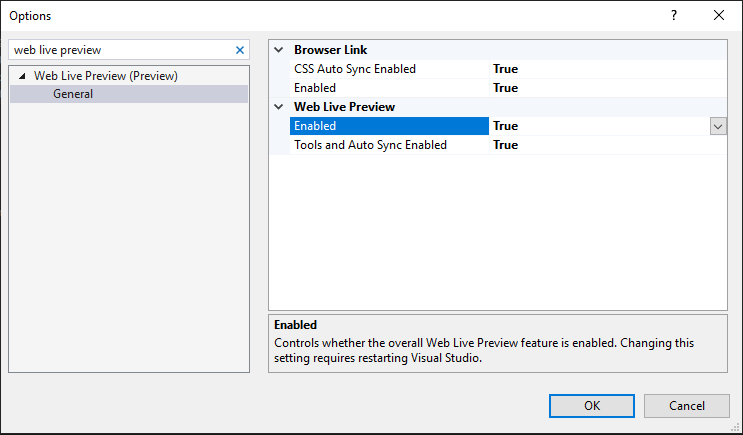Close the Options dialog window
The width and height of the screenshot is (743, 435).
[719, 15]
